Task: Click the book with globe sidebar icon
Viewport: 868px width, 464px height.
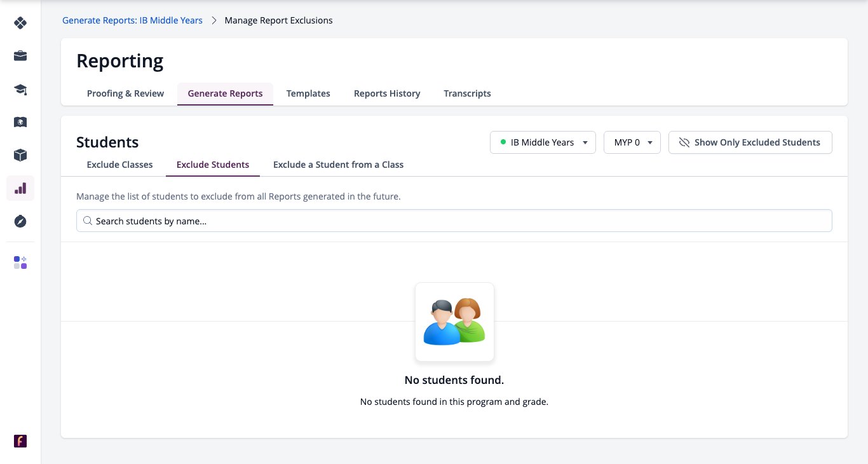Action: click(20, 122)
